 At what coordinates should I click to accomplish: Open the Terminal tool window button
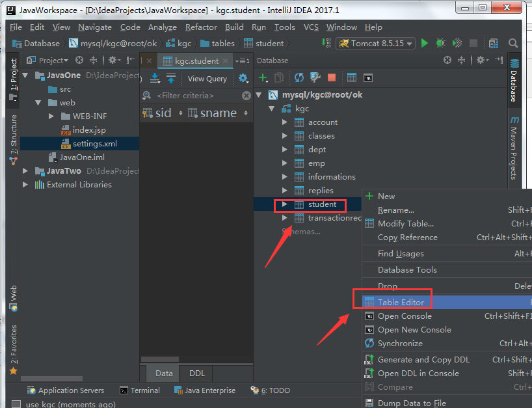tap(140, 390)
